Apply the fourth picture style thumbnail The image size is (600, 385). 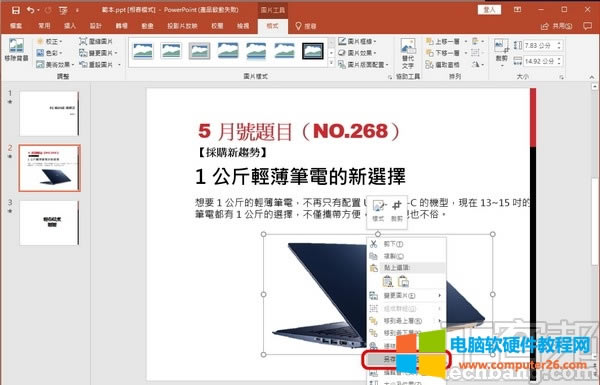click(x=228, y=51)
